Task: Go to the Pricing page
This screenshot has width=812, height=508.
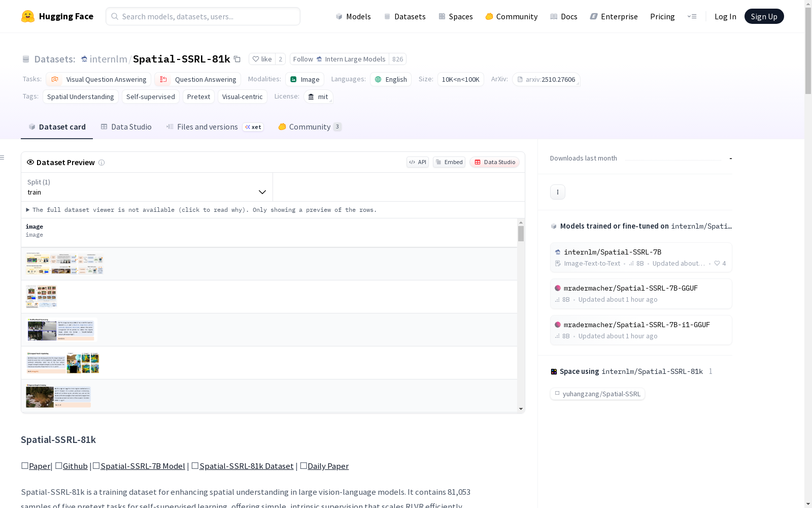Action: [662, 16]
